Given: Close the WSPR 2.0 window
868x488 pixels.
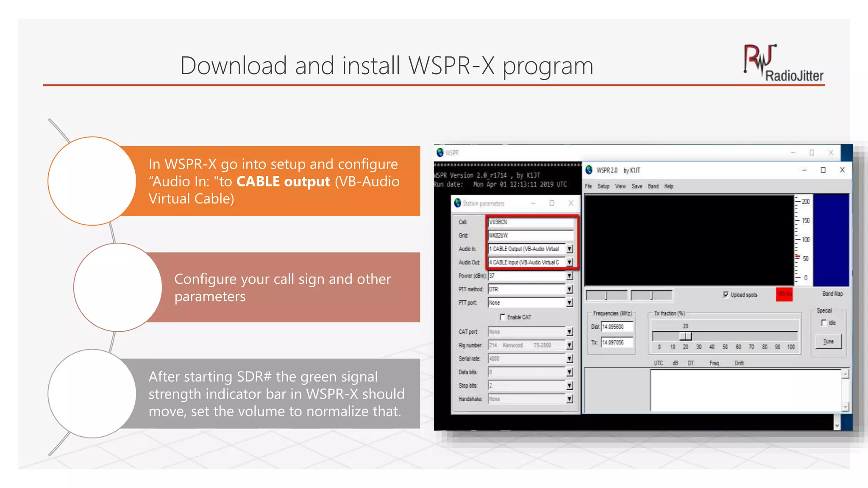Looking at the screenshot, I should 842,170.
